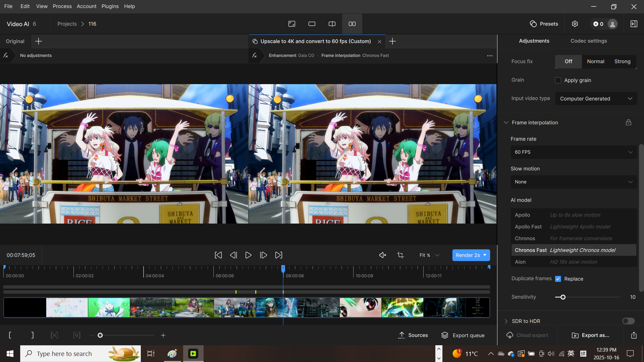Image resolution: width=644 pixels, height=362 pixels.
Task: Toggle the SDR to HDR switch
Action: tap(628, 321)
